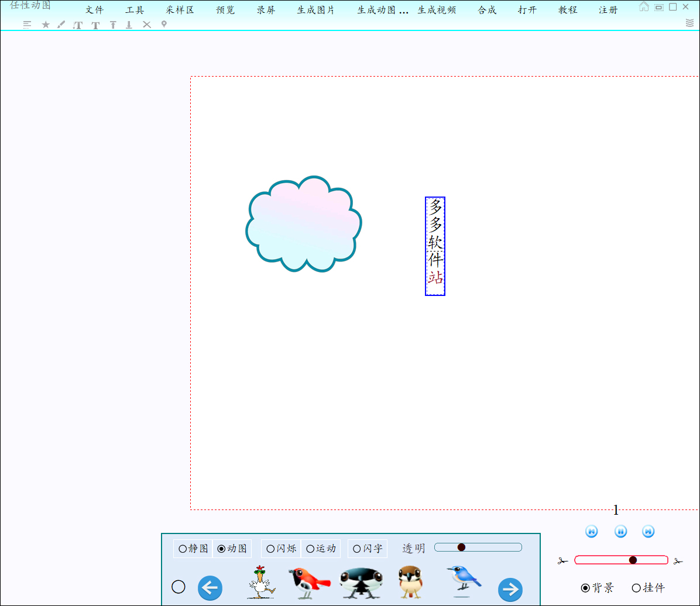This screenshot has height=606, width=700.
Task: Select the 动图 radio button
Action: point(232,549)
